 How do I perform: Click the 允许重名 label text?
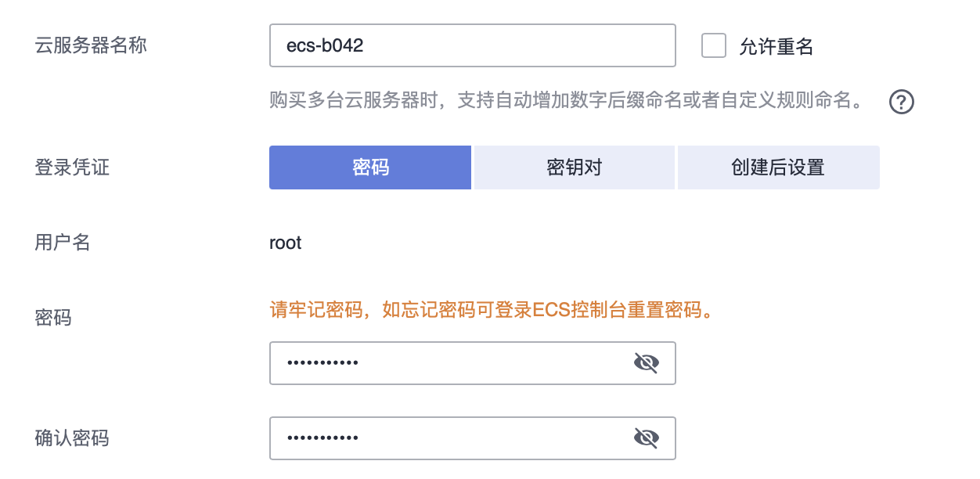(x=776, y=47)
